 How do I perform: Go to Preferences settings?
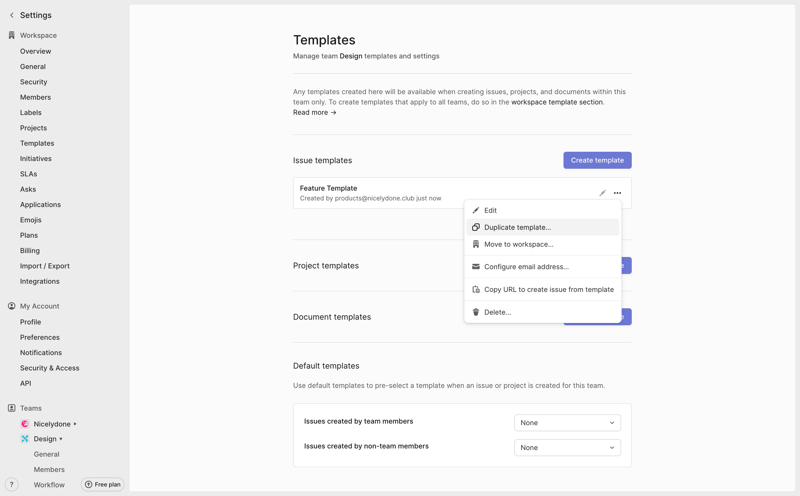pyautogui.click(x=40, y=337)
